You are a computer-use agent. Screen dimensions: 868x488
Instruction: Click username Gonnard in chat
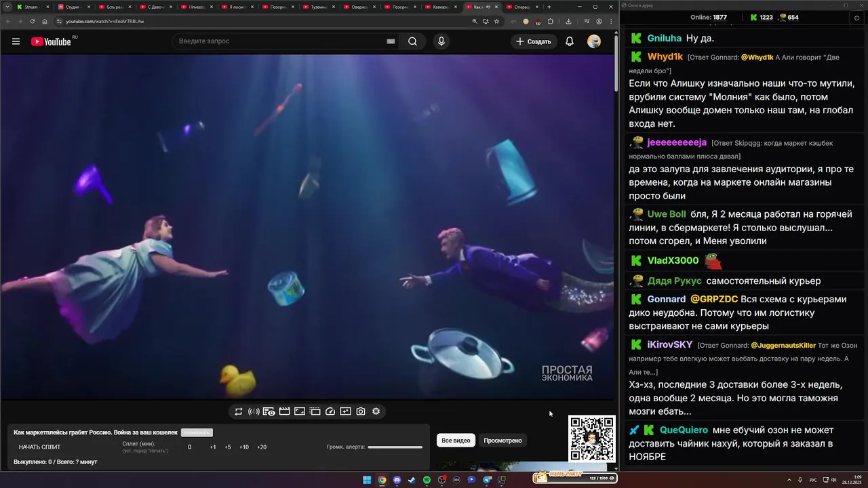click(x=667, y=300)
